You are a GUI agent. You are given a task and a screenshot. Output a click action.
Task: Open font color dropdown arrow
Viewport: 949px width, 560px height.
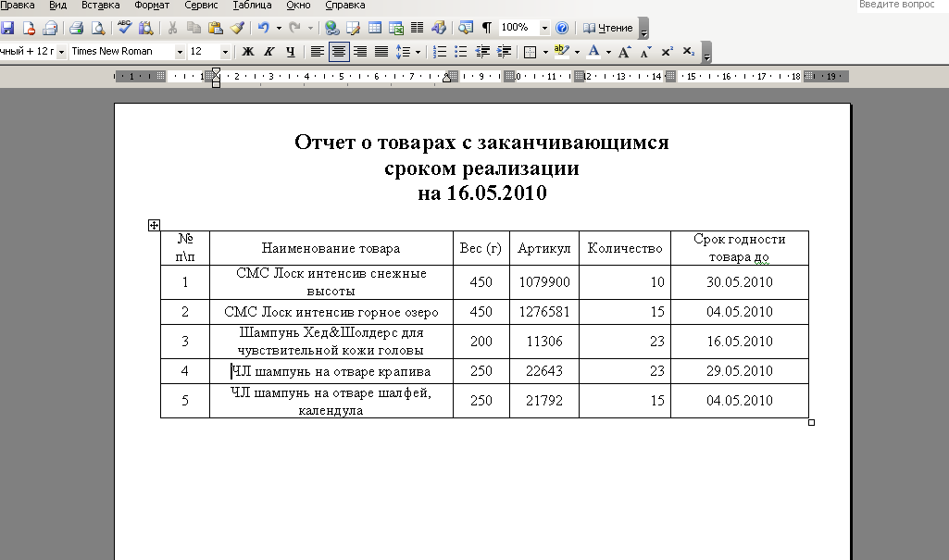click(608, 52)
